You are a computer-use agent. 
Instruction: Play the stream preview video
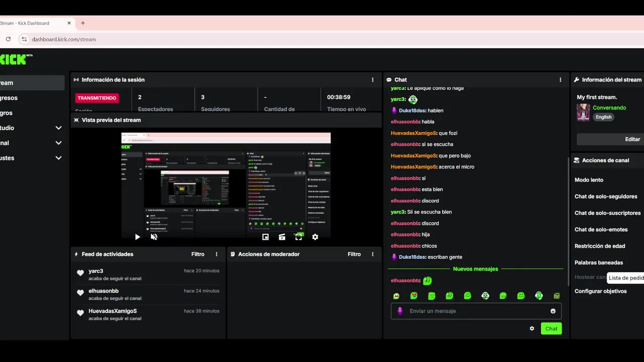pyautogui.click(x=137, y=237)
